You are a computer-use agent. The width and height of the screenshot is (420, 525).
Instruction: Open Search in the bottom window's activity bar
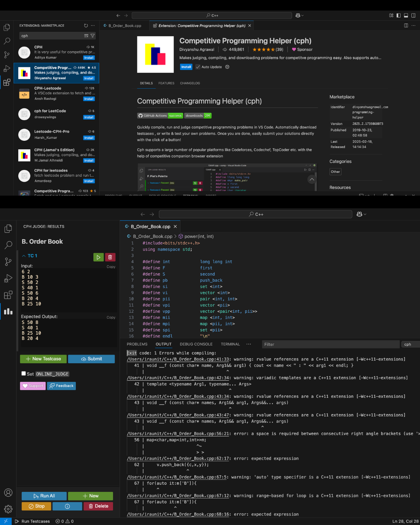[8, 245]
